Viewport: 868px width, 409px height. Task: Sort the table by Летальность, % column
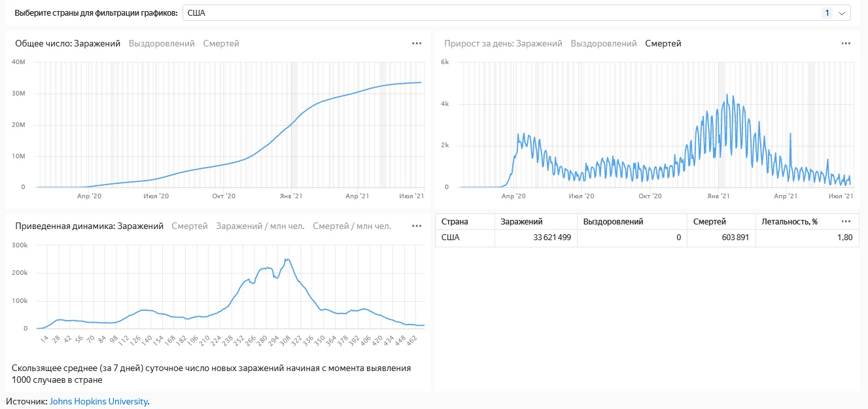[x=790, y=222]
